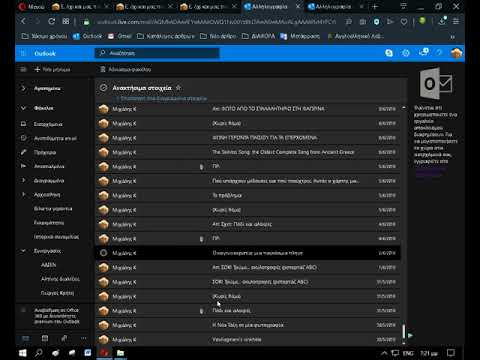The image size is (480, 360).
Task: Collapse the Φάκελοι folders section
Action: tap(23, 108)
